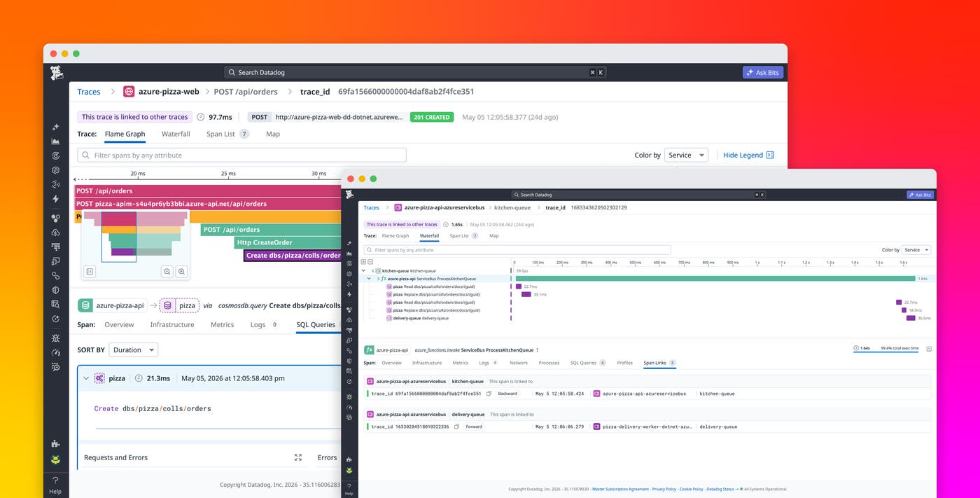
Task: Open the Privacy Policy footer link
Action: pyautogui.click(x=664, y=489)
